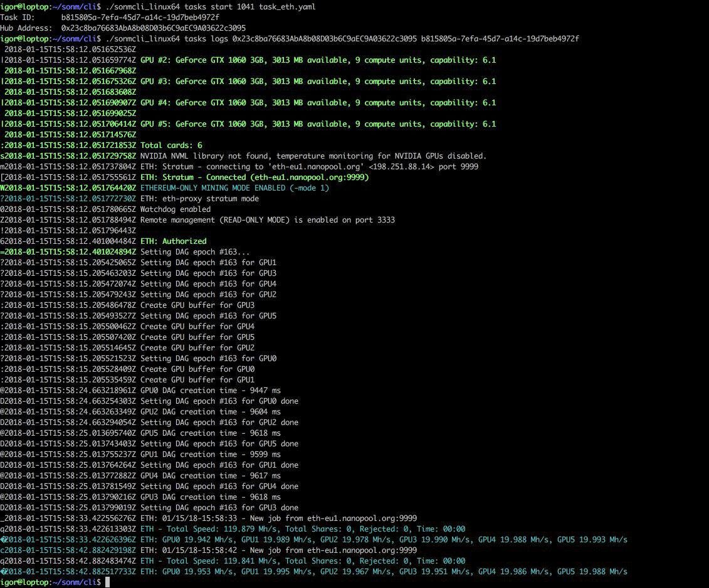This screenshot has width=709, height=588.
Task: Click the 'Setting DAG epoch #163...' line
Action: click(x=195, y=252)
